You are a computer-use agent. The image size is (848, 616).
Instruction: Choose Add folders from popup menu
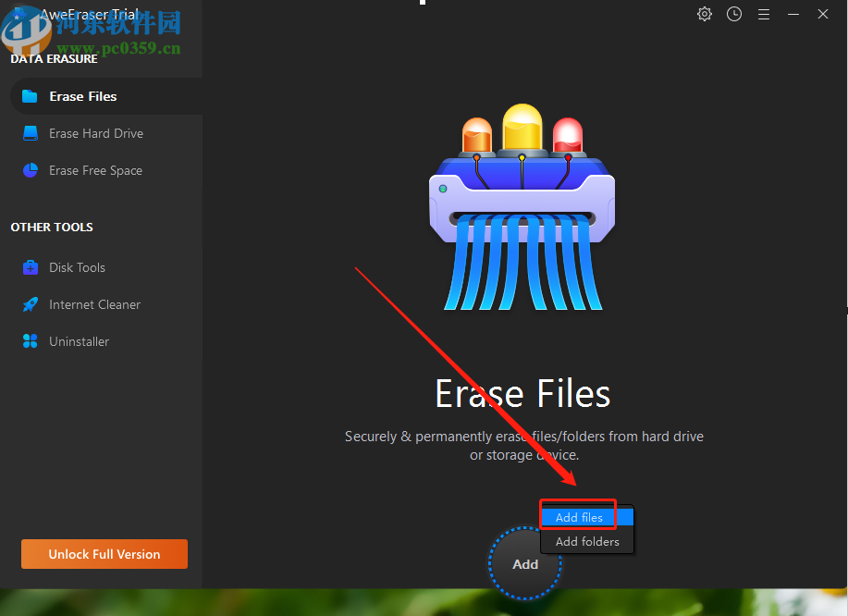[587, 541]
